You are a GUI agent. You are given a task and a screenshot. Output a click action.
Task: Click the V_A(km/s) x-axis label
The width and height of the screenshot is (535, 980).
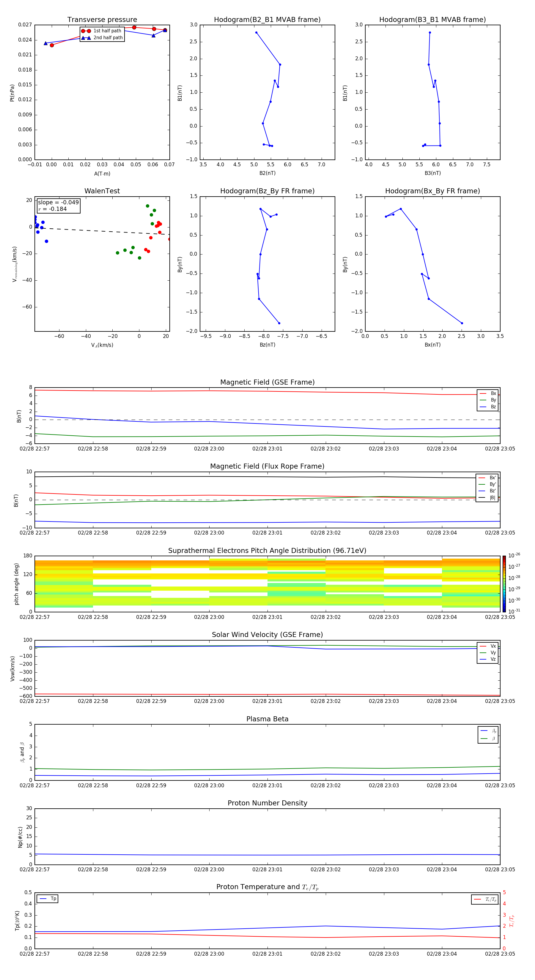coord(102,345)
